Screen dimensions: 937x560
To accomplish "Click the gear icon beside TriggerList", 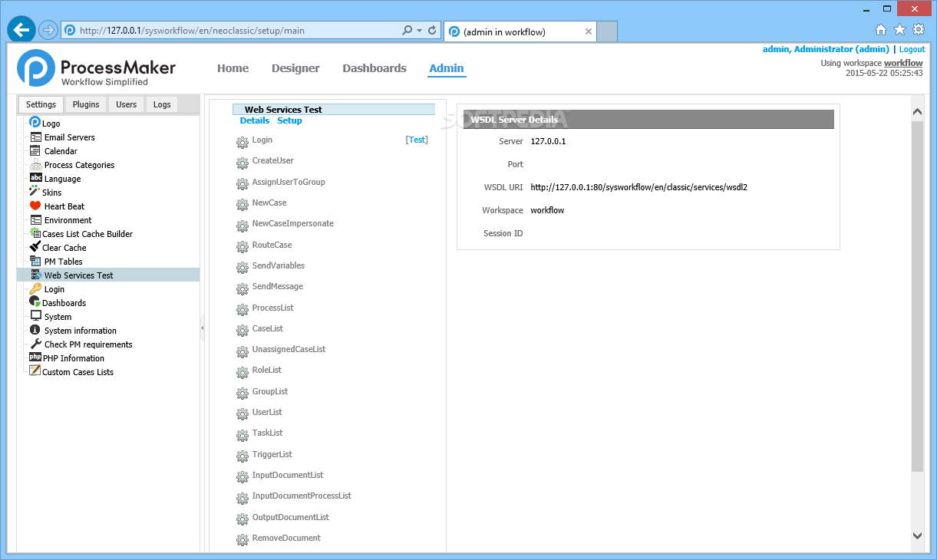I will 242,456.
